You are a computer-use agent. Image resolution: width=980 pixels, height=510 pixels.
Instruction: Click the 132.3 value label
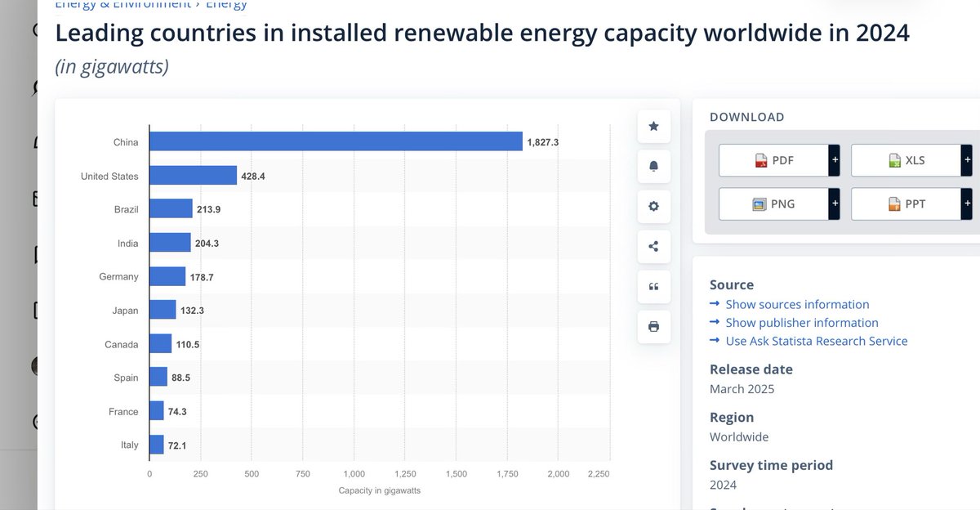tap(193, 311)
